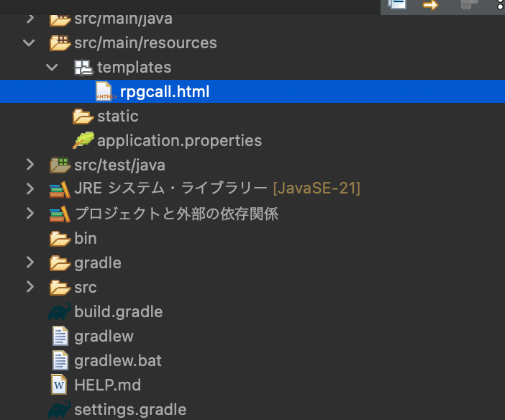The height and width of the screenshot is (420, 505).
Task: Collapse the src/main/resources folder
Action: coord(29,43)
